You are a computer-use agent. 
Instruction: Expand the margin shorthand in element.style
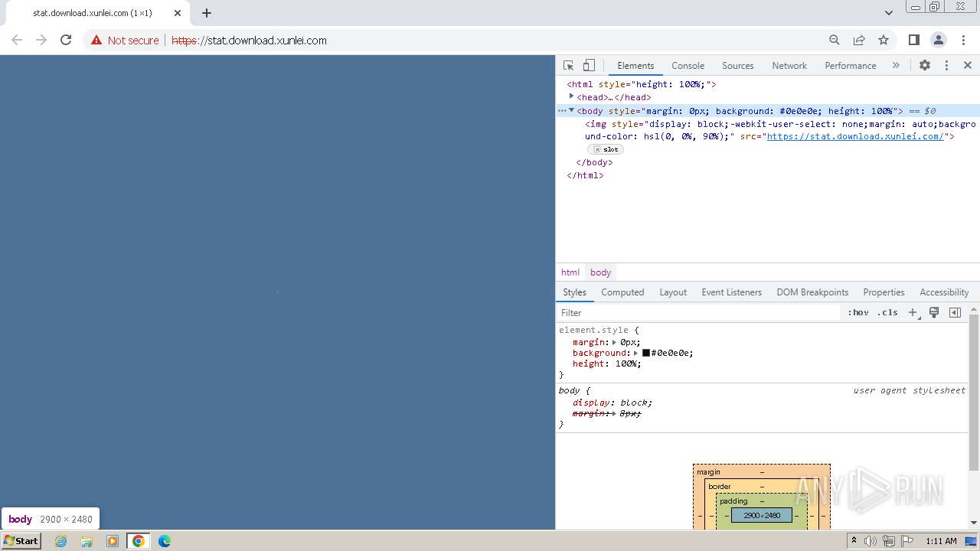(614, 342)
